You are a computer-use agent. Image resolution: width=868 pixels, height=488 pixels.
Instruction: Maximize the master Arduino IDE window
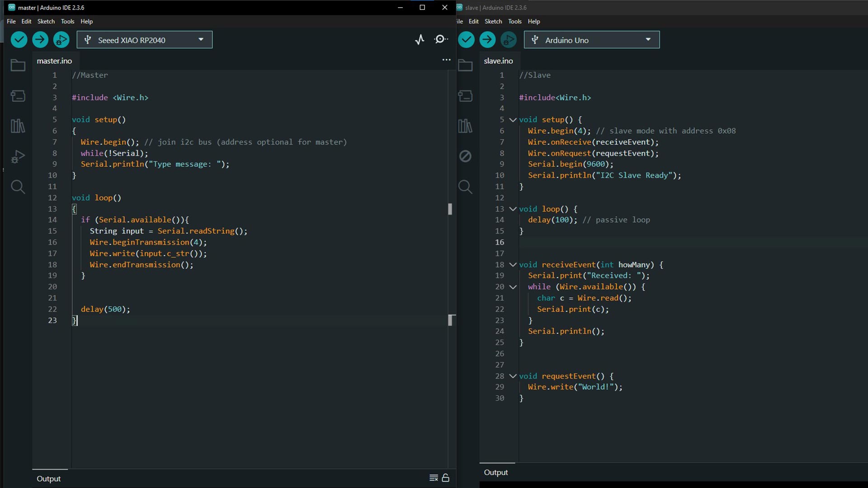click(x=422, y=7)
